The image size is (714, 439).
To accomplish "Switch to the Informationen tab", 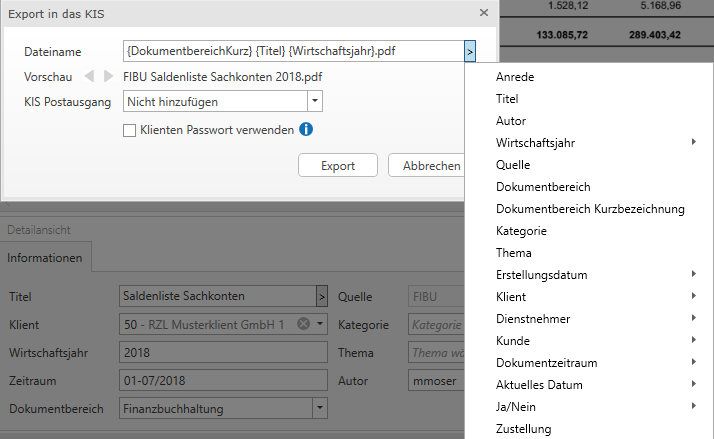I will pyautogui.click(x=45, y=258).
